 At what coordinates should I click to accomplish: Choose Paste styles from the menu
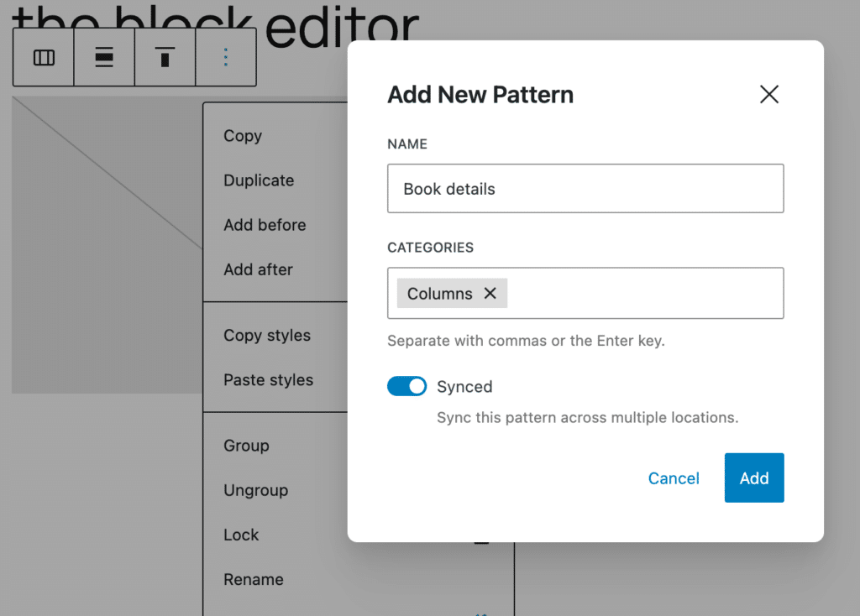[x=267, y=379]
